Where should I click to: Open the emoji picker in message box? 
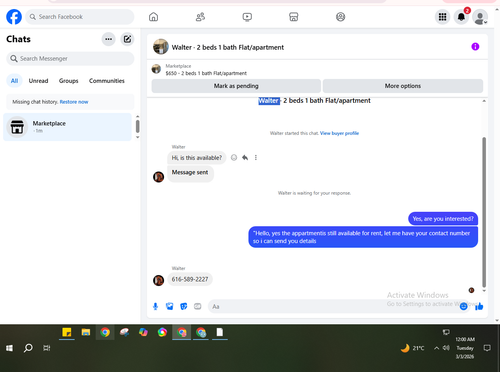tap(463, 306)
